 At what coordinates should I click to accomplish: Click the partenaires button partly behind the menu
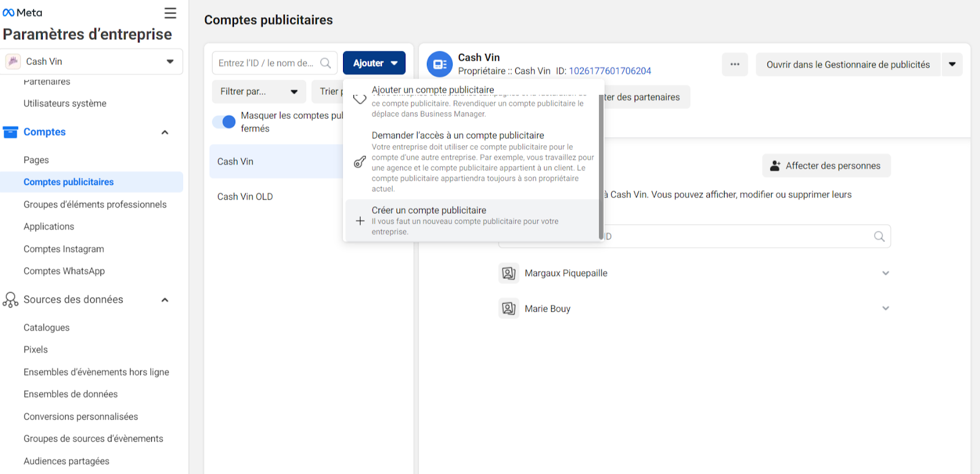[646, 97]
